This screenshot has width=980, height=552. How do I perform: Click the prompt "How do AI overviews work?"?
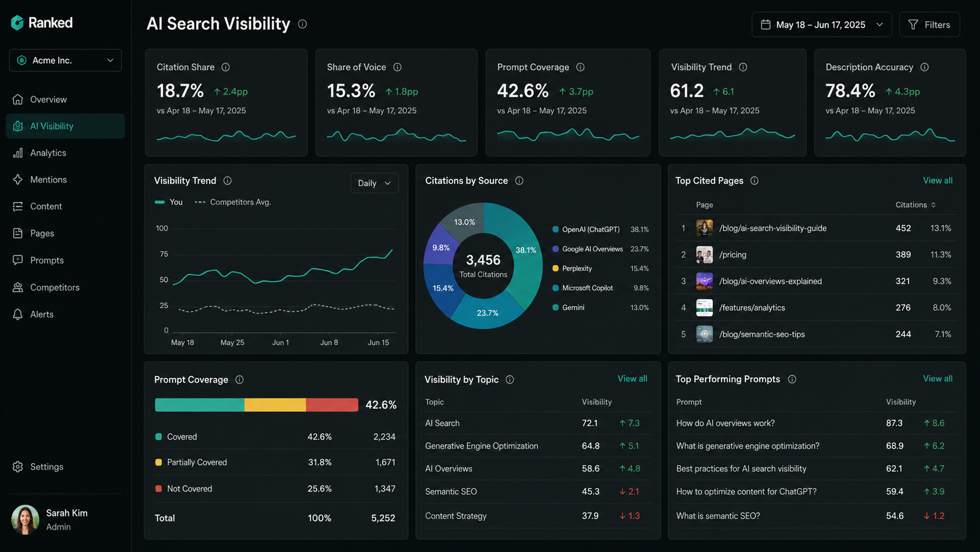[x=726, y=423]
